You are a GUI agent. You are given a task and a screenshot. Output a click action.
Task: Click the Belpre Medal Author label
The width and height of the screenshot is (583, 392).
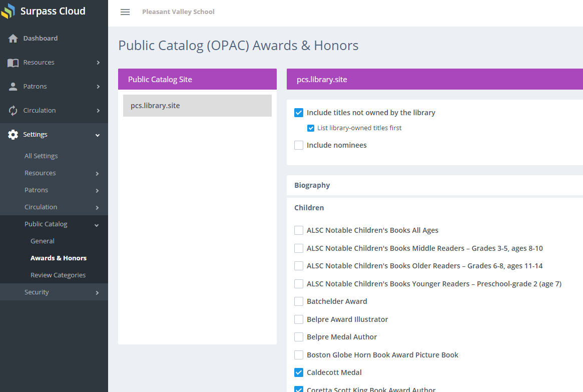(x=342, y=337)
